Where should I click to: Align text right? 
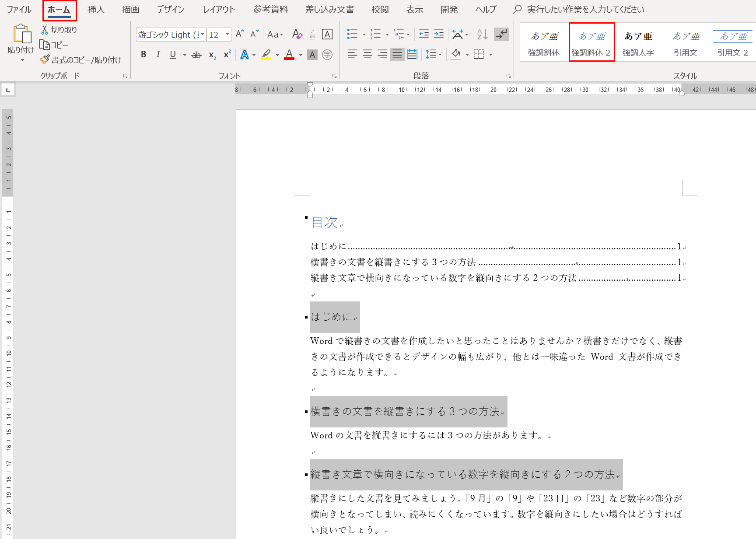382,55
